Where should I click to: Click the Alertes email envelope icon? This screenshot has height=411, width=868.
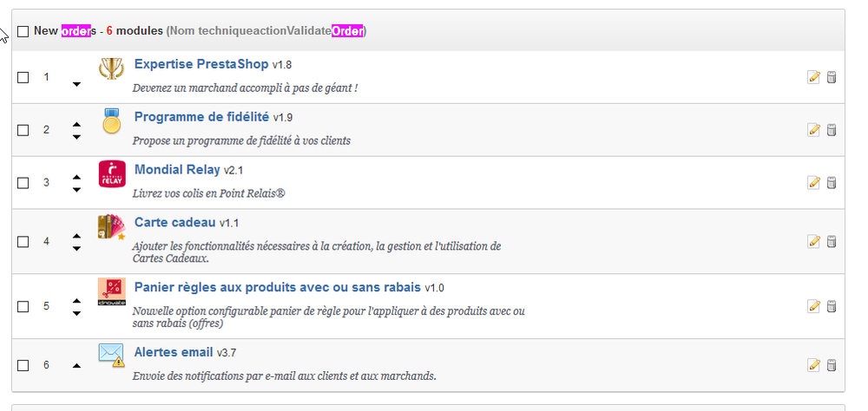pyautogui.click(x=111, y=356)
